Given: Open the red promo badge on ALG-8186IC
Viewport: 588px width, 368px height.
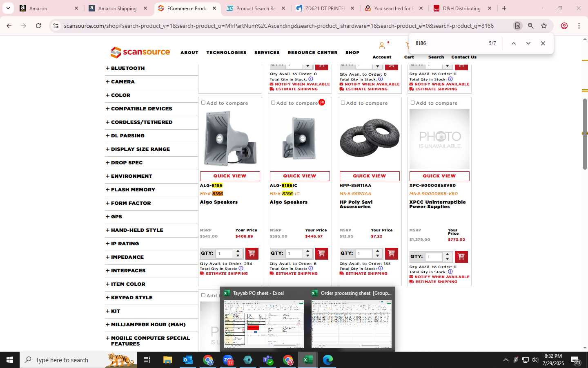Looking at the screenshot, I should pyautogui.click(x=322, y=102).
